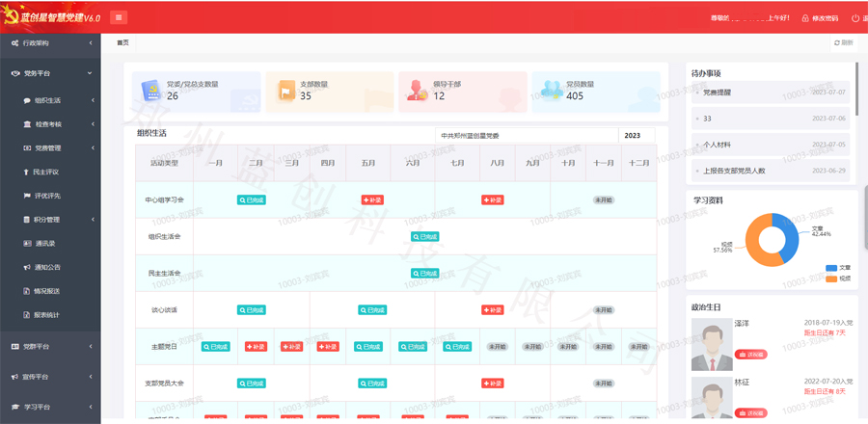868x424 pixels.
Task: Click the megaphone icon beside 宣传平台
Action: pyautogui.click(x=15, y=377)
